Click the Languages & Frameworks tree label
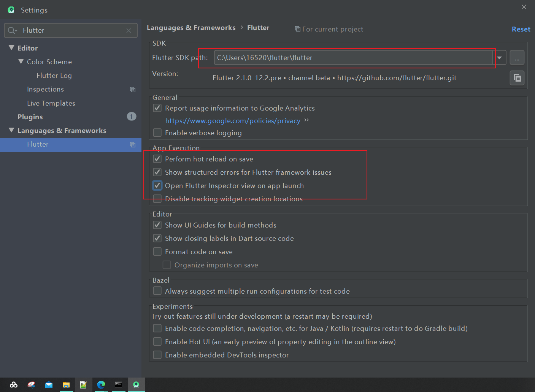535x392 pixels. (x=62, y=131)
